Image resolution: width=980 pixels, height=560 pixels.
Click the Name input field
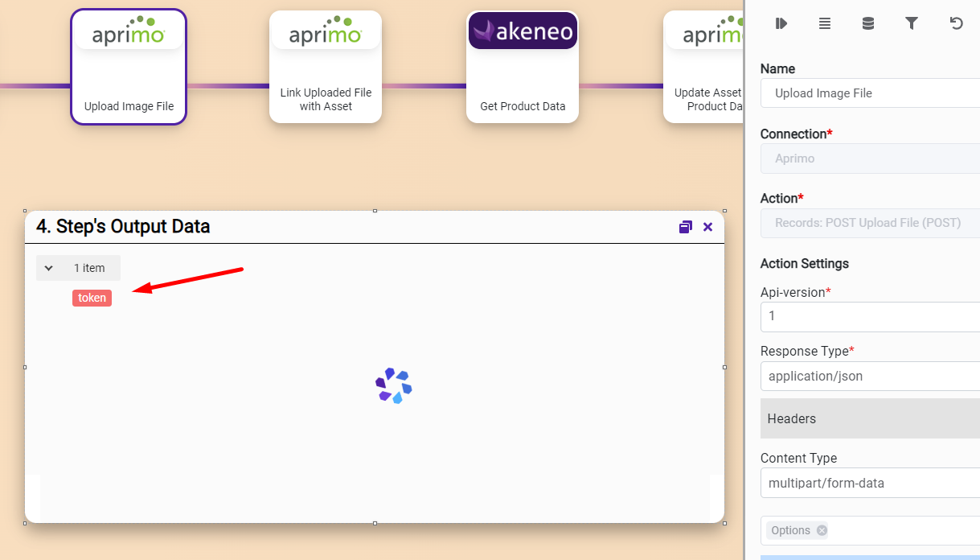(868, 93)
